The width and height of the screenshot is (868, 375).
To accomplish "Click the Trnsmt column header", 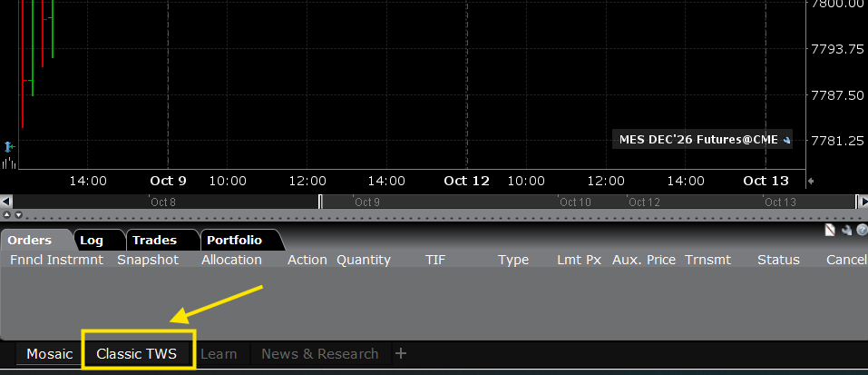I will [707, 260].
